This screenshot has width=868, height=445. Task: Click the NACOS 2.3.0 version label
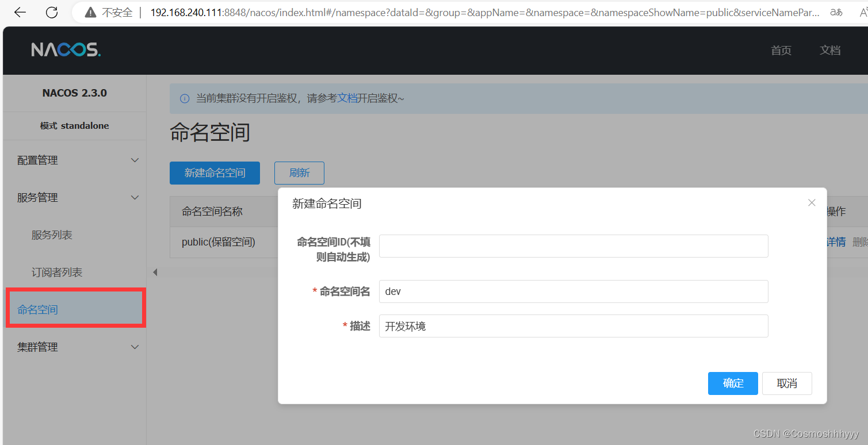[x=75, y=93]
